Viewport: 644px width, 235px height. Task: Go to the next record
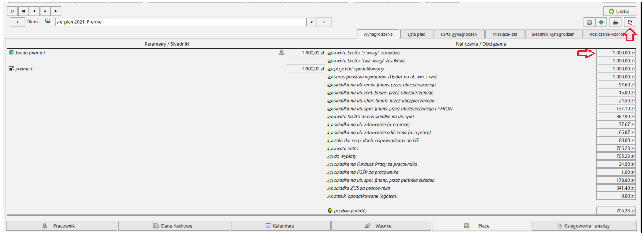point(45,11)
